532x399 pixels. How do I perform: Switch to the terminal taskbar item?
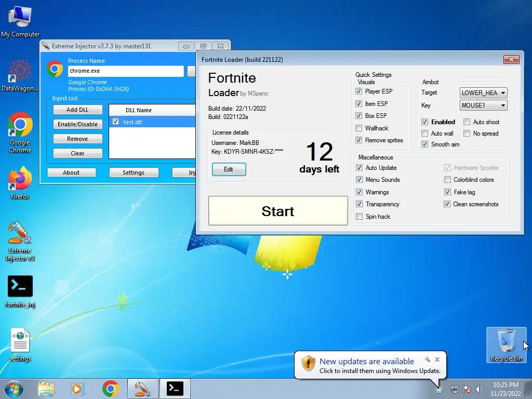[x=175, y=389]
